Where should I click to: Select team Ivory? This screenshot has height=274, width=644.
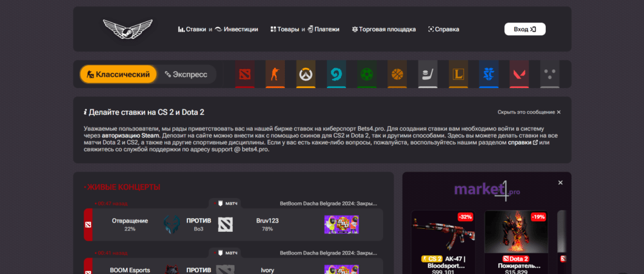(267, 270)
